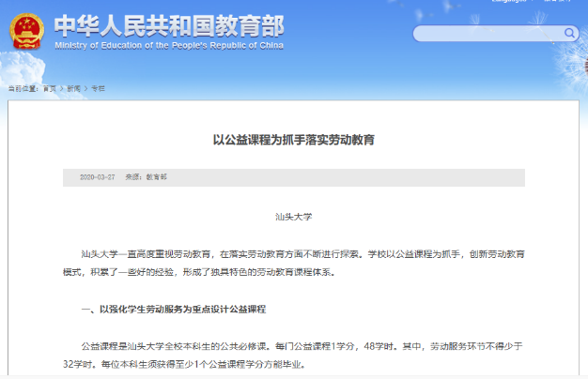Open the 专栏 breadcrumb link
The width and height of the screenshot is (588, 379).
(98, 89)
